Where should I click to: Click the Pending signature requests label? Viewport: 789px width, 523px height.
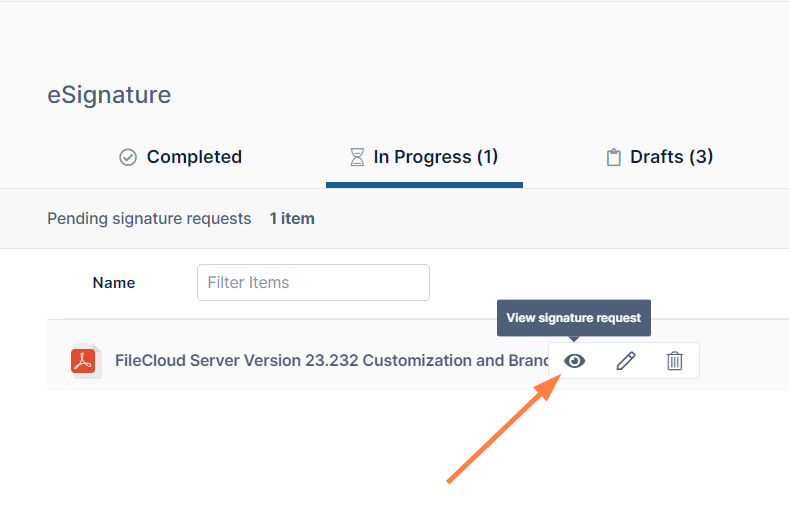(149, 218)
